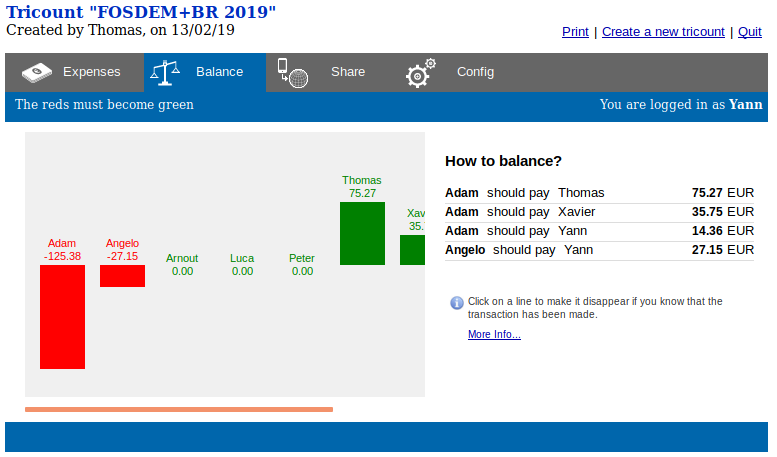
Task: Click the blue info icon
Action: coord(456,302)
